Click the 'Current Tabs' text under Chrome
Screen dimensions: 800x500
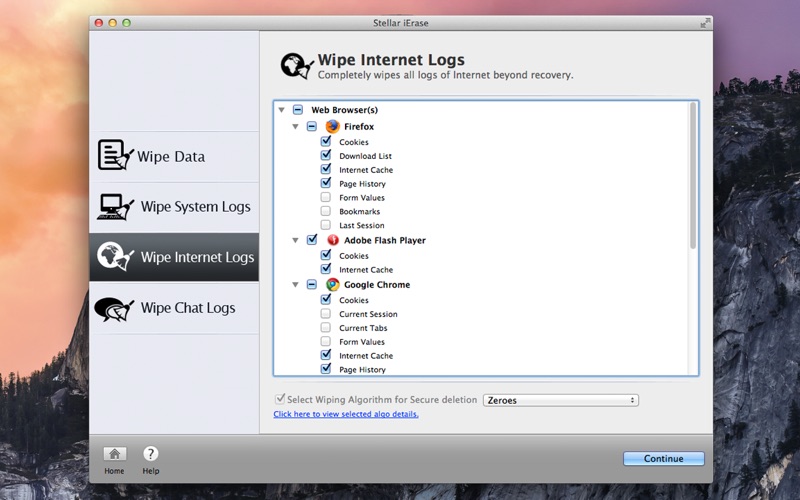pos(363,328)
